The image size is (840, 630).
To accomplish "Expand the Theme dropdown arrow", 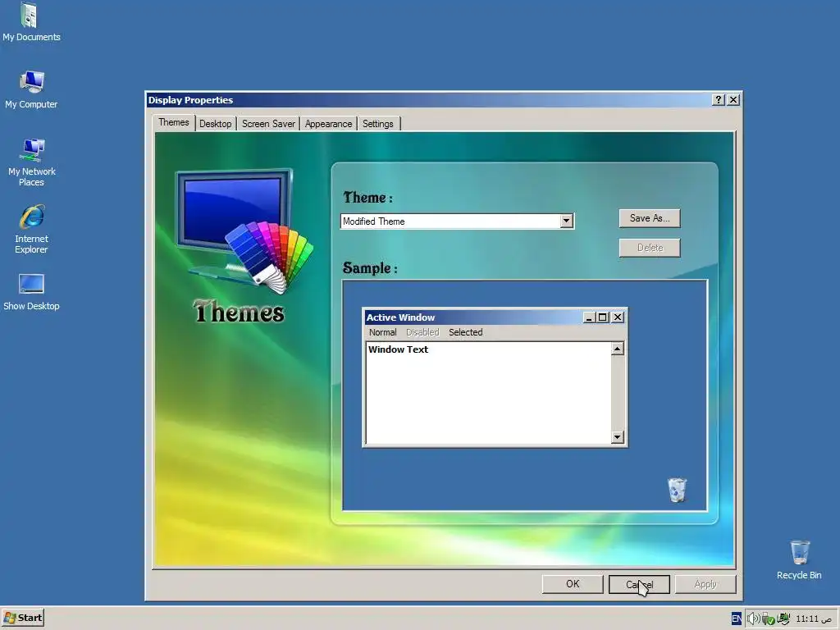I will [x=566, y=221].
